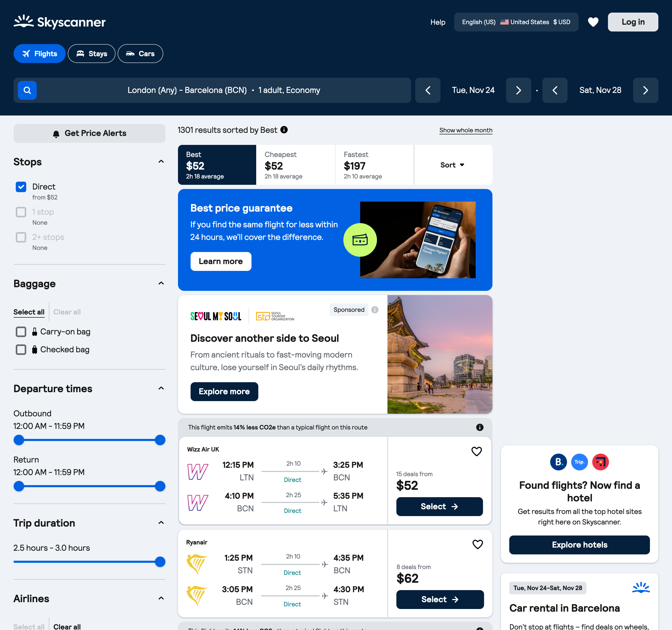Click the Wizz Air logo on outbound LTN flight

coord(198,471)
